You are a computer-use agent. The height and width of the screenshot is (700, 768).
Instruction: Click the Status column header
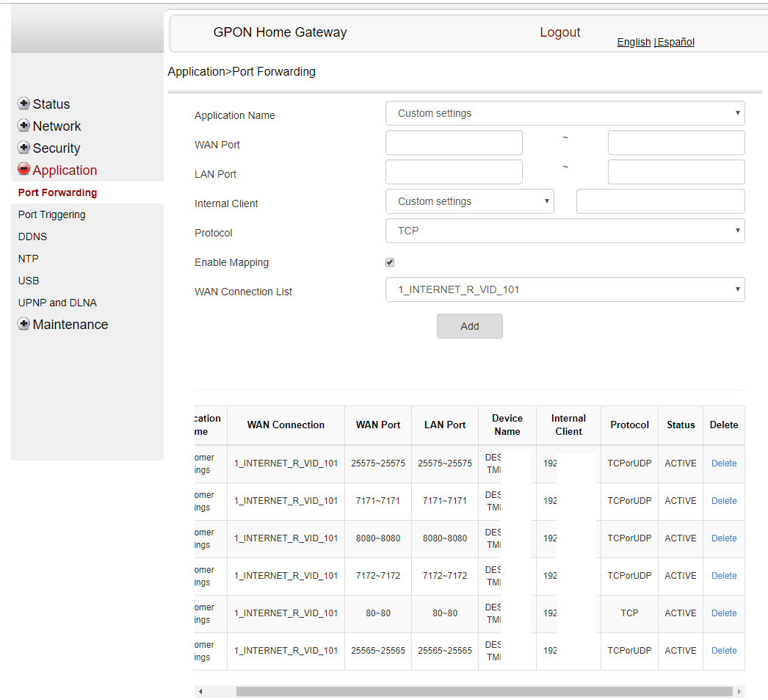pos(681,425)
